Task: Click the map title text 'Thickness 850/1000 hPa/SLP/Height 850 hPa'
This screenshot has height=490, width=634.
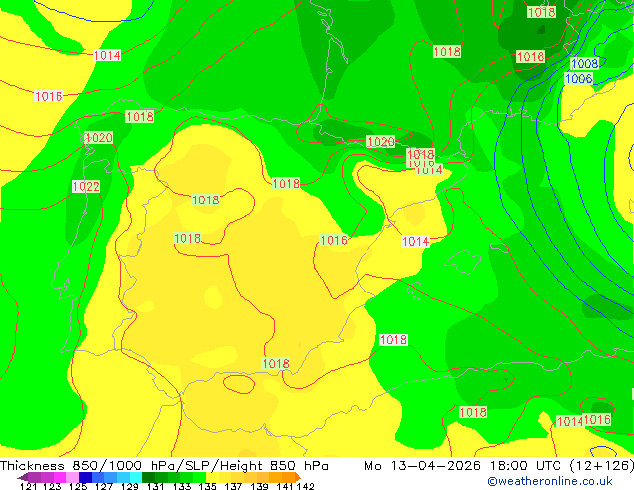Action: click(164, 466)
